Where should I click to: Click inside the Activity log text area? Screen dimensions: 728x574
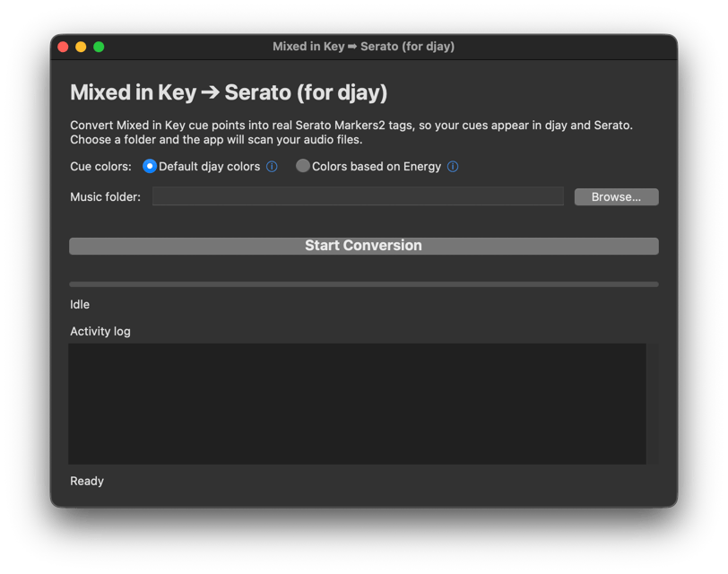tap(357, 404)
